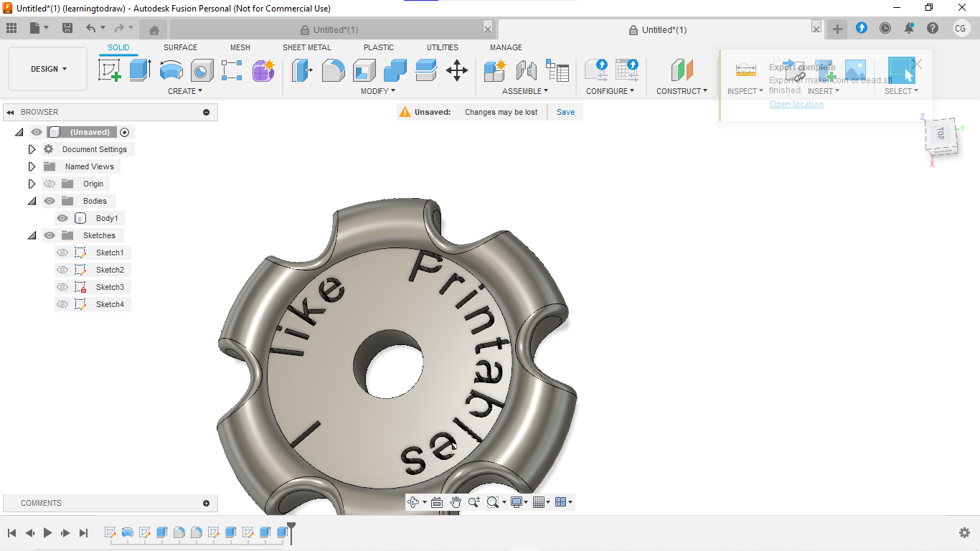Activate the Move/Copy tool
The image size is (980, 551).
pyautogui.click(x=456, y=70)
